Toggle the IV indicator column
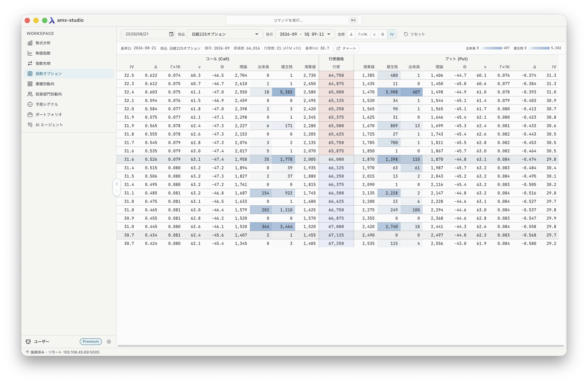Screen dimensions: 588x384 [x=392, y=34]
